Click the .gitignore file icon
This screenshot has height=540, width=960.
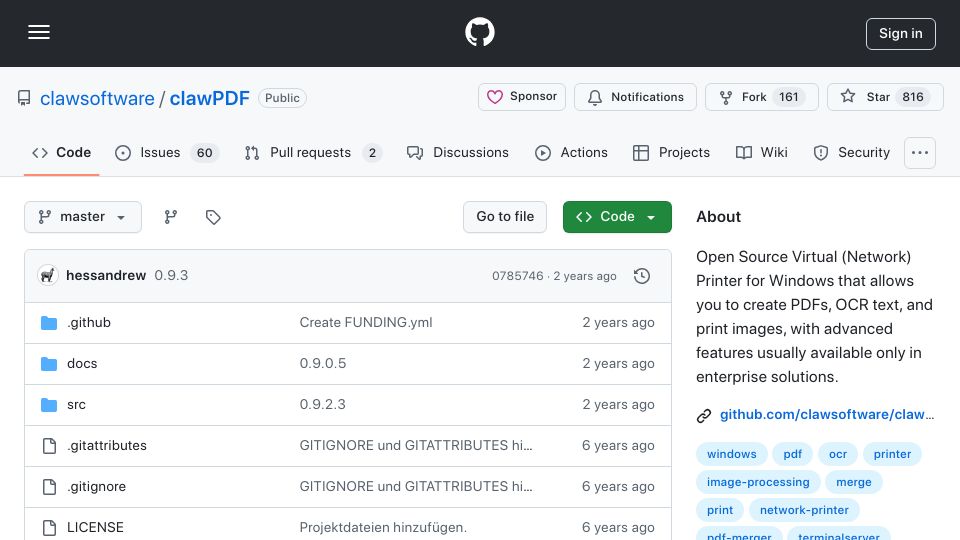49,487
